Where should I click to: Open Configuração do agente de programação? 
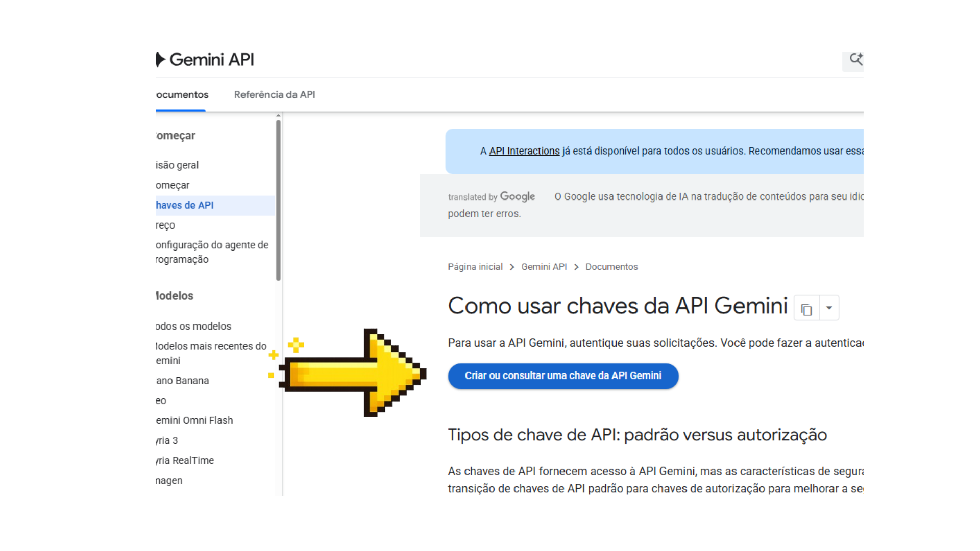click(x=212, y=252)
